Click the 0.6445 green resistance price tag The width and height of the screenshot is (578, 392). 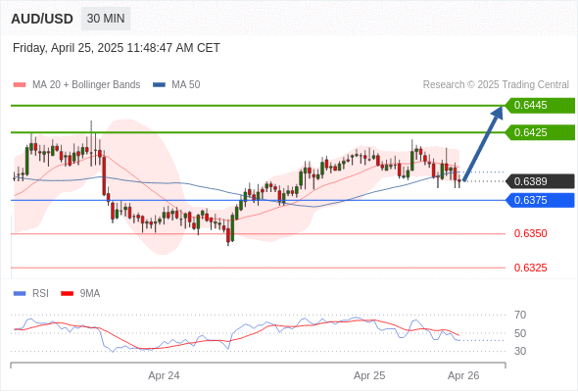tap(540, 106)
